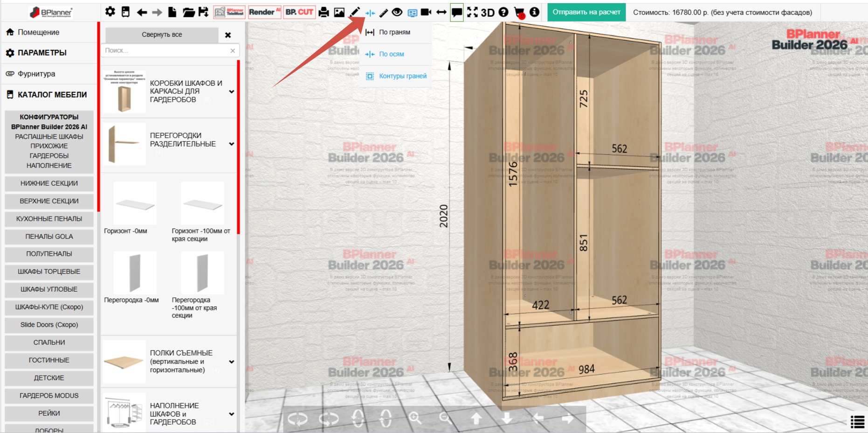Click the blue panel layout icon
868x433 pixels.
[412, 13]
